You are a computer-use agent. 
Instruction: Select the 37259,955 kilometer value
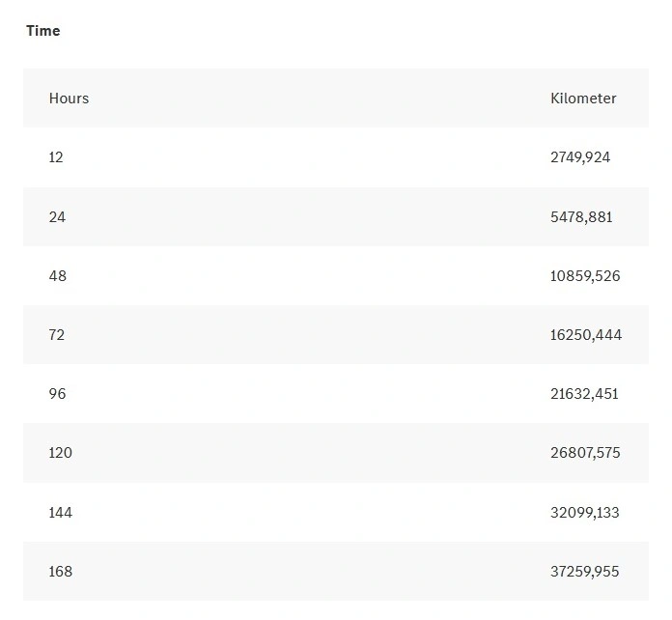pos(584,572)
